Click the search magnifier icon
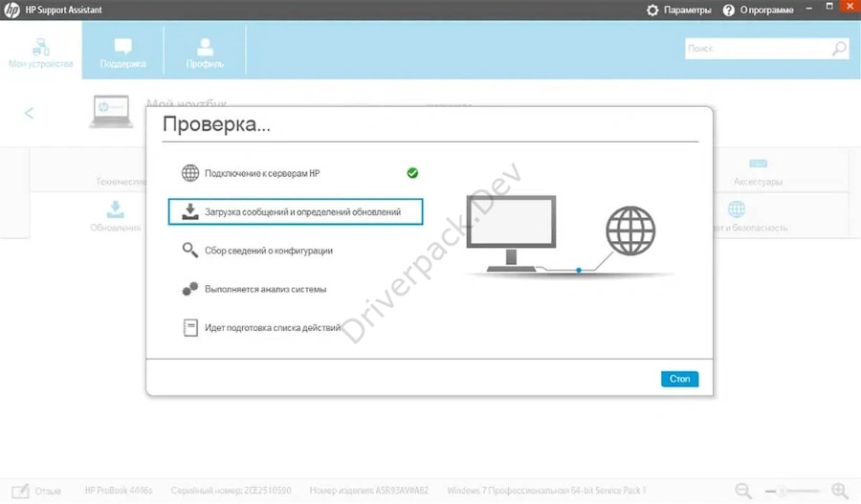This screenshot has width=861, height=504. (x=840, y=49)
